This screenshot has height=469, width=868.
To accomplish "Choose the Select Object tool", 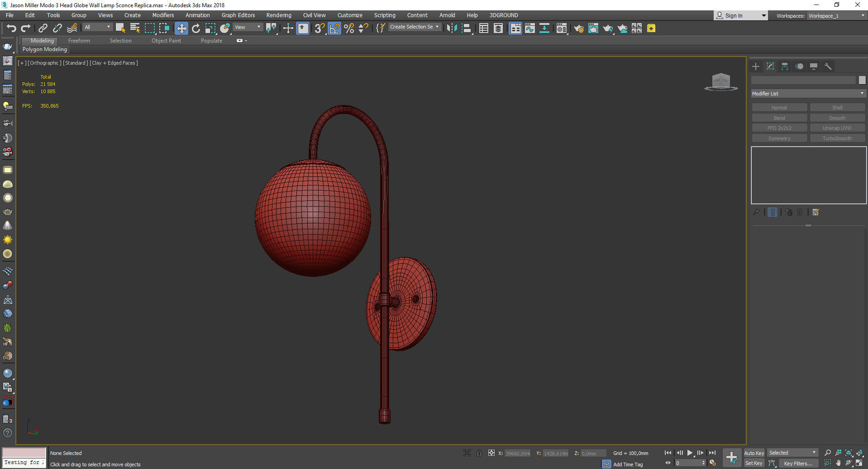I will click(x=120, y=28).
